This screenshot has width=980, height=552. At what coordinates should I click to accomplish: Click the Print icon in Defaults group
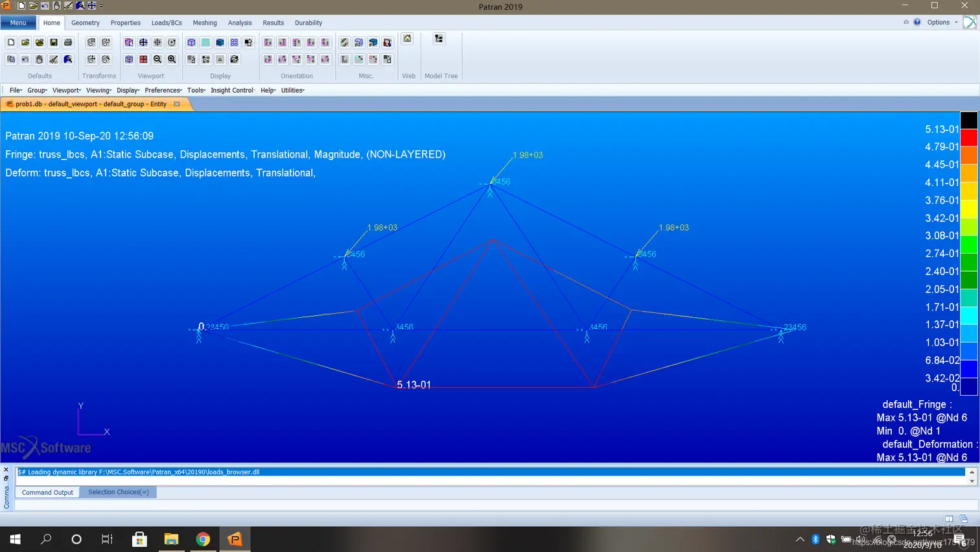68,42
